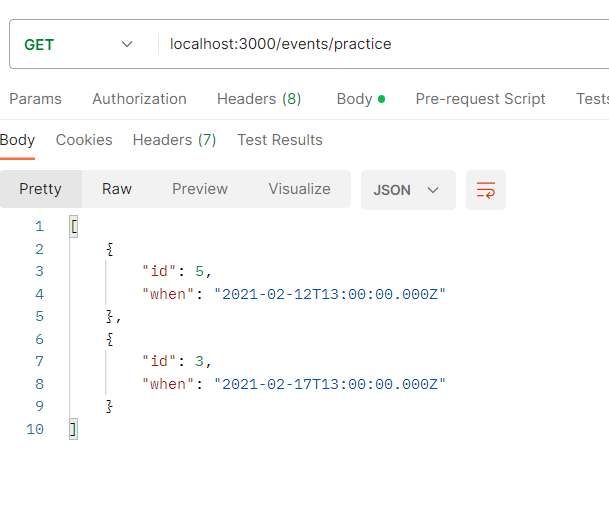The image size is (609, 505).
Task: Choose the Visualize view
Action: click(x=299, y=189)
